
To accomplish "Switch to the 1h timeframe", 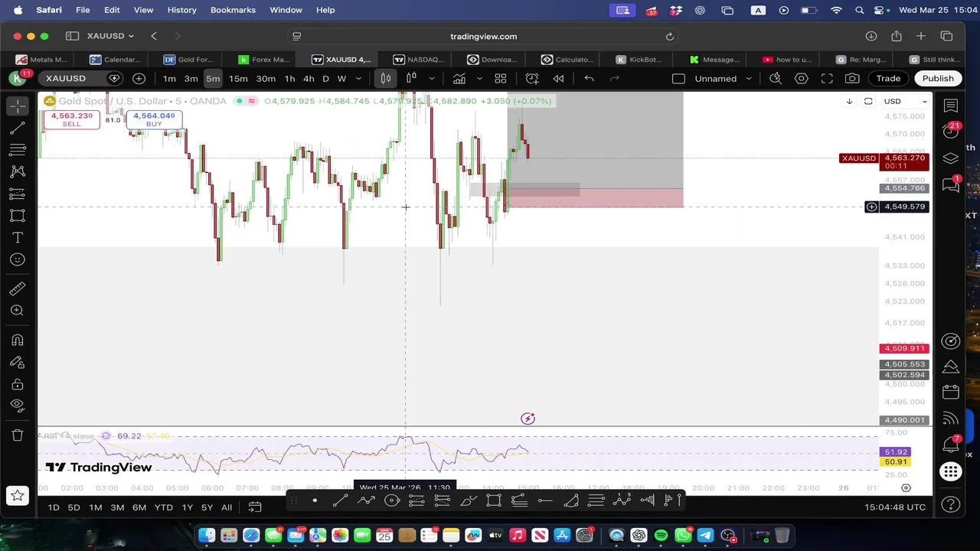I will click(289, 78).
